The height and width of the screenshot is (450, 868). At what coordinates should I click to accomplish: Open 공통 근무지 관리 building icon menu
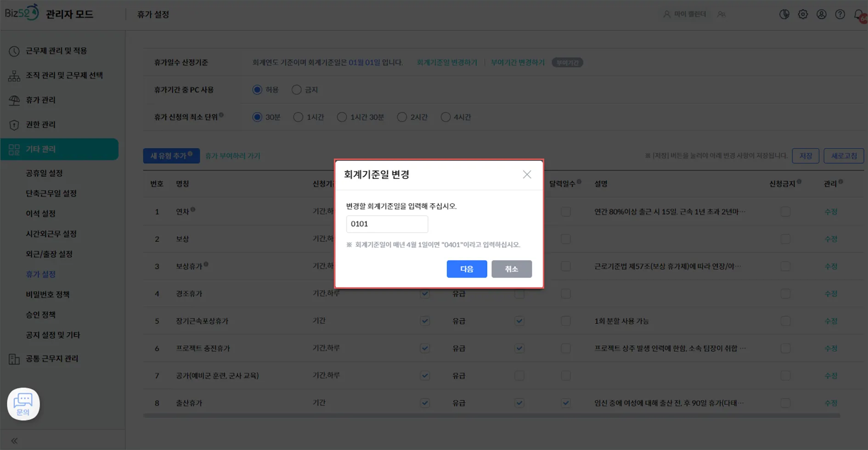[x=14, y=359]
